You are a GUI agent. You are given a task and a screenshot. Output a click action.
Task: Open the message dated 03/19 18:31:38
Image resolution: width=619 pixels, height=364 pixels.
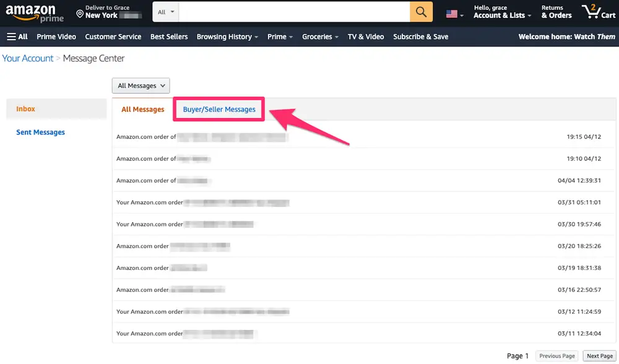point(364,268)
